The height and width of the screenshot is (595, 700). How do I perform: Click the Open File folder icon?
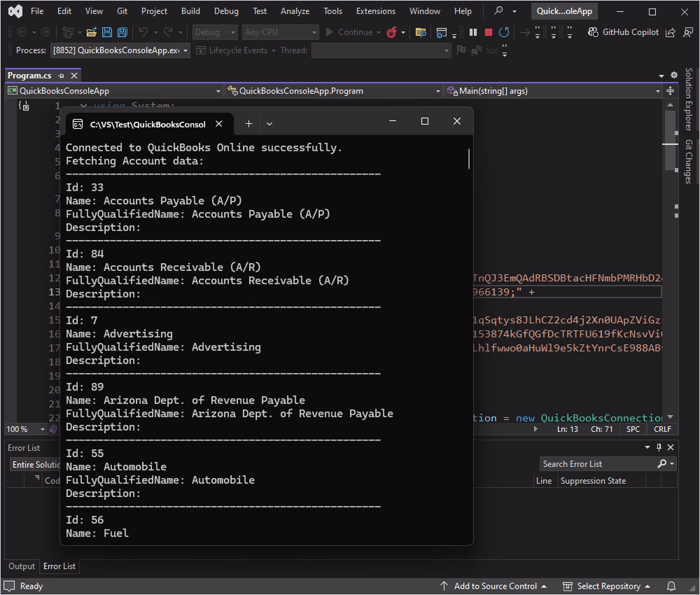pyautogui.click(x=92, y=32)
